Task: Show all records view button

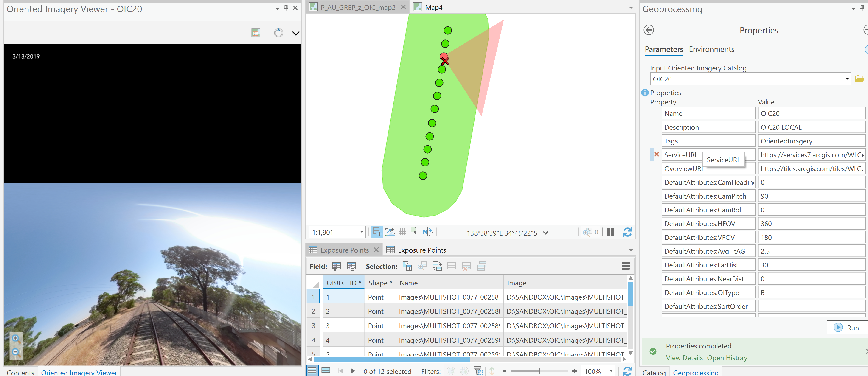Action: [312, 371]
